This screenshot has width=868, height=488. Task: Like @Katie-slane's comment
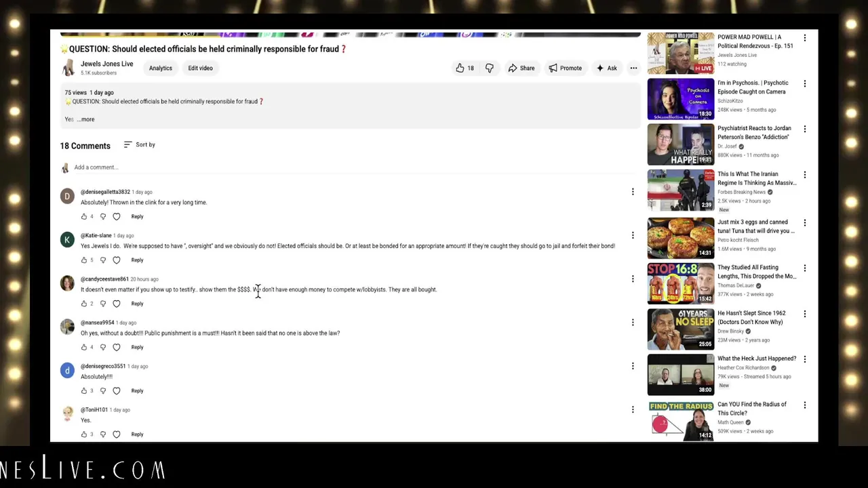[x=84, y=260]
